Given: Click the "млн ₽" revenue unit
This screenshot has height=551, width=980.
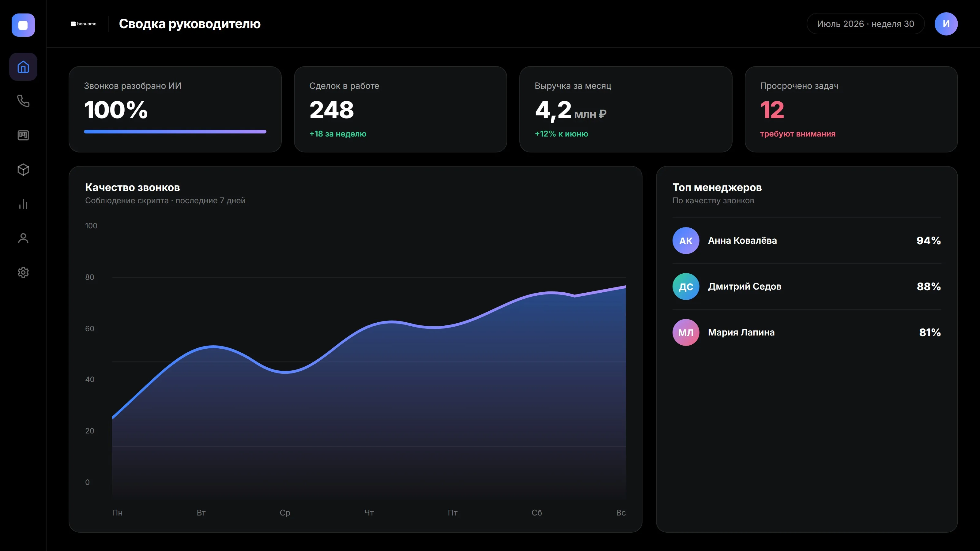Looking at the screenshot, I should coord(590,114).
